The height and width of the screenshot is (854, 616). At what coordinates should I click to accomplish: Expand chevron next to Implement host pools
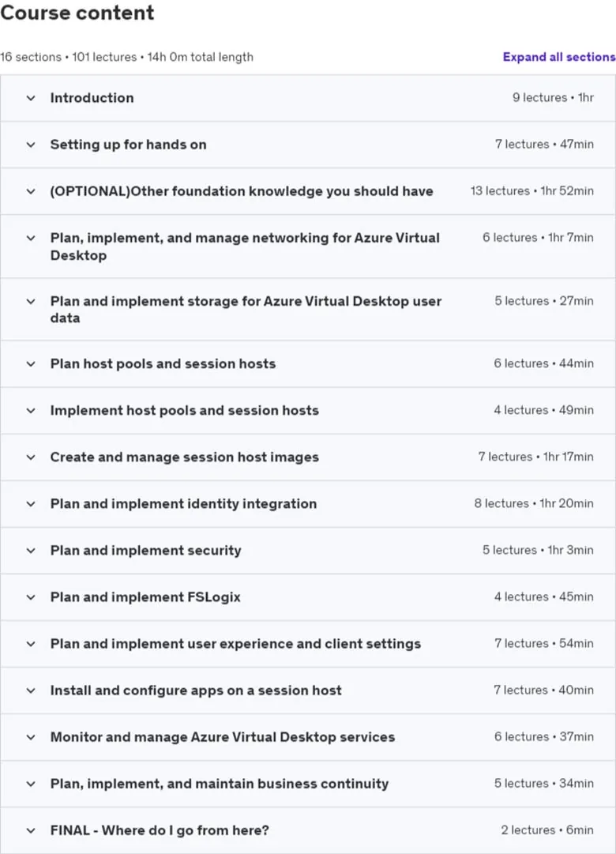tap(31, 411)
